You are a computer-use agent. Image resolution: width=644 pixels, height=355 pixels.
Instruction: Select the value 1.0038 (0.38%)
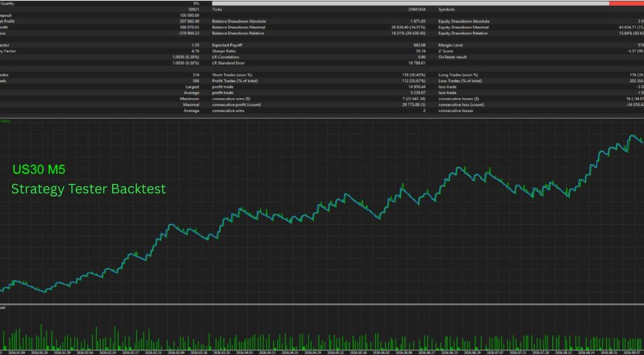186,57
